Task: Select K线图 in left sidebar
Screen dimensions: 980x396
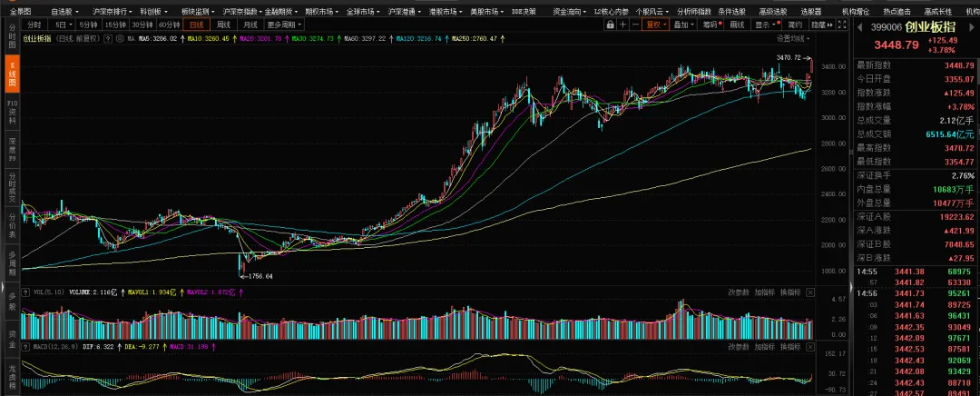Action: [11, 74]
